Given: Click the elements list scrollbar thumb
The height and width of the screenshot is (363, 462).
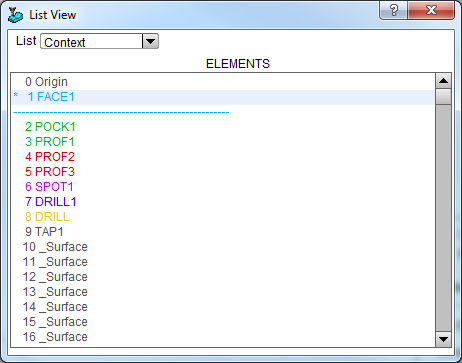Looking at the screenshot, I should pos(443,97).
